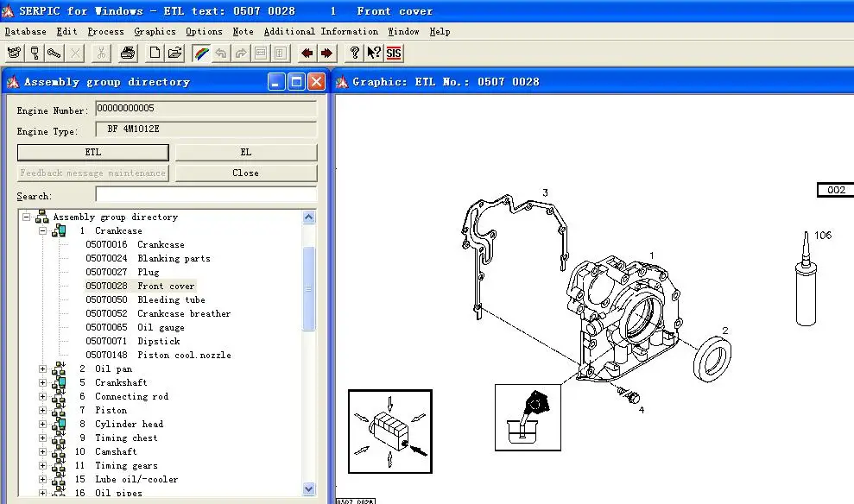
Task: Expand the 15 Lube oil/-cooler group
Action: pyautogui.click(x=42, y=480)
